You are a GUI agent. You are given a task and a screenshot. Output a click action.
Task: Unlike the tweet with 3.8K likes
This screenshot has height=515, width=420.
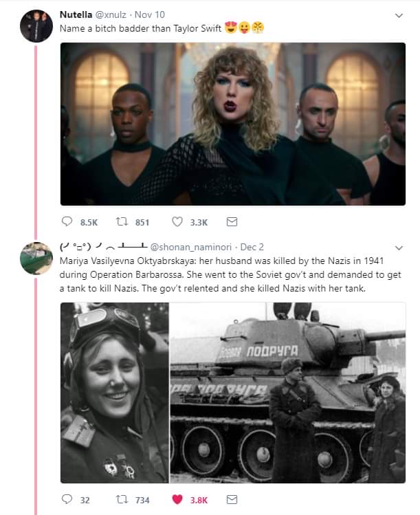click(177, 500)
